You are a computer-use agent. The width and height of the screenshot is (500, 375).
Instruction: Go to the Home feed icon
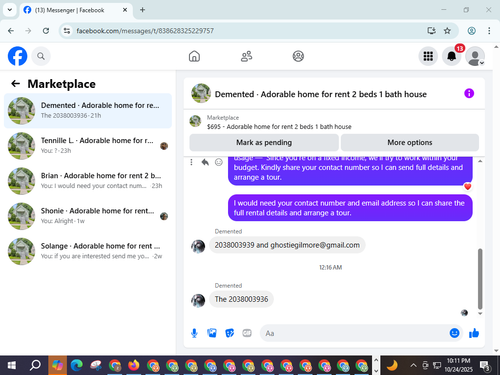[x=194, y=56]
